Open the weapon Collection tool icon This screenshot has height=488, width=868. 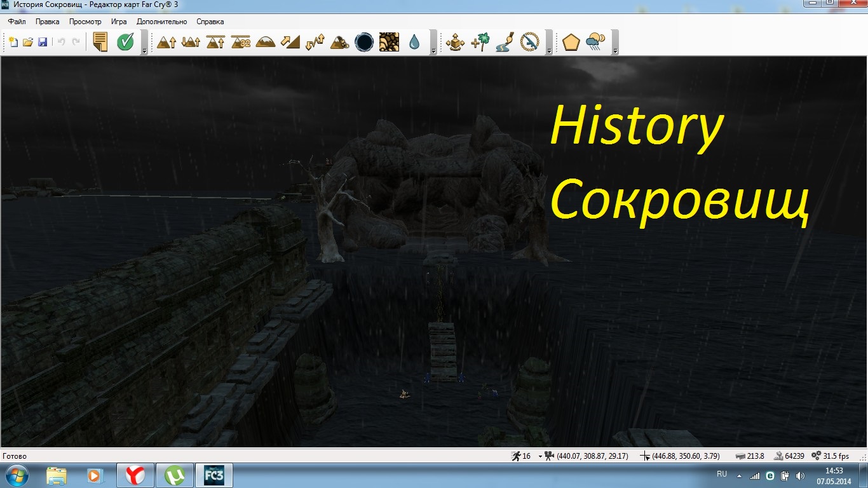click(529, 42)
